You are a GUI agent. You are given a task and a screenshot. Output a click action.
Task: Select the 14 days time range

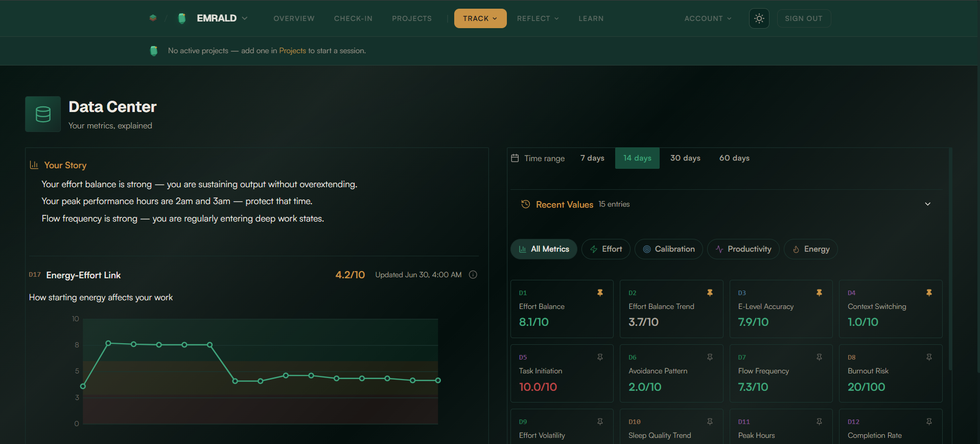tap(637, 158)
